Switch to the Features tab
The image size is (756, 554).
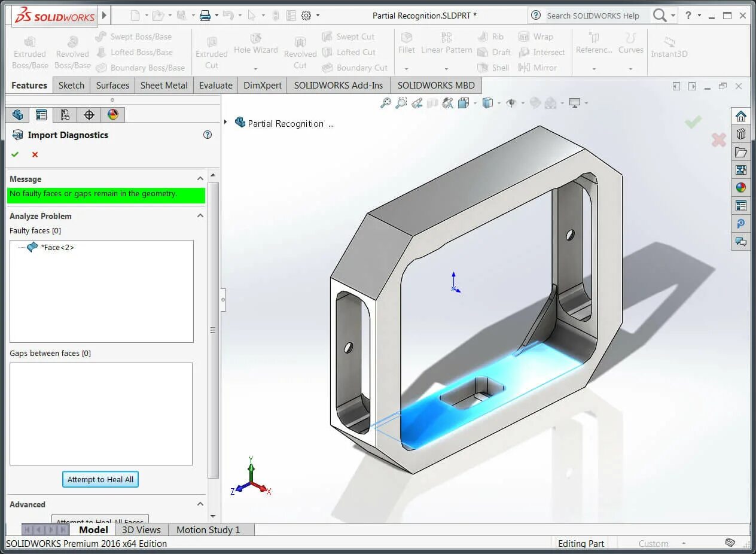pyautogui.click(x=29, y=86)
